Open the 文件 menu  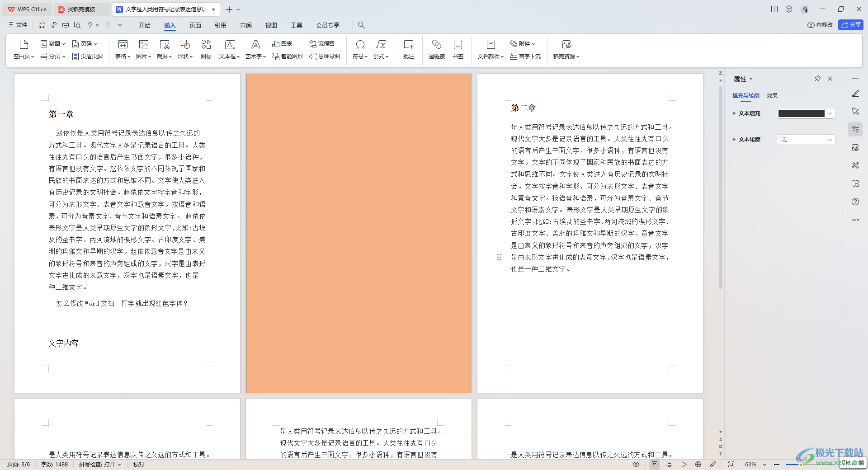pos(18,25)
